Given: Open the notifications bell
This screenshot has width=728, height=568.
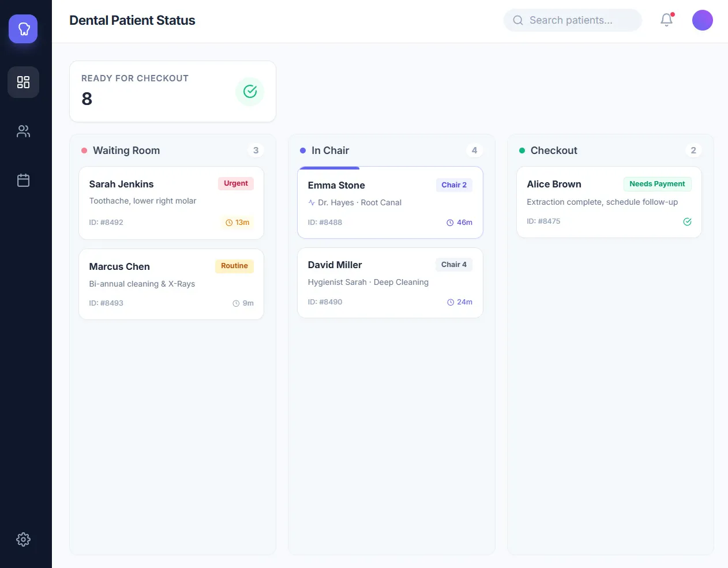Looking at the screenshot, I should pyautogui.click(x=667, y=20).
